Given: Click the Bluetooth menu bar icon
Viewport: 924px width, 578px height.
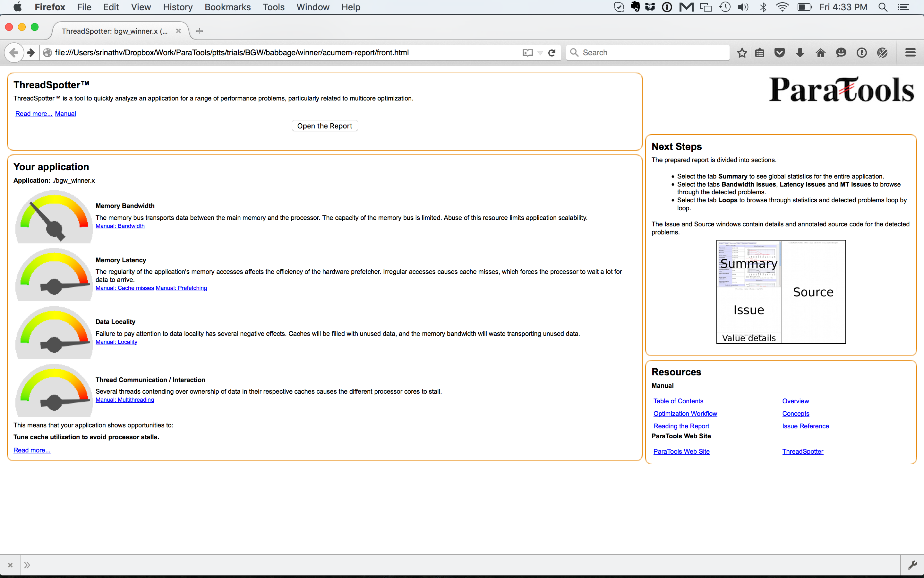Looking at the screenshot, I should [763, 7].
